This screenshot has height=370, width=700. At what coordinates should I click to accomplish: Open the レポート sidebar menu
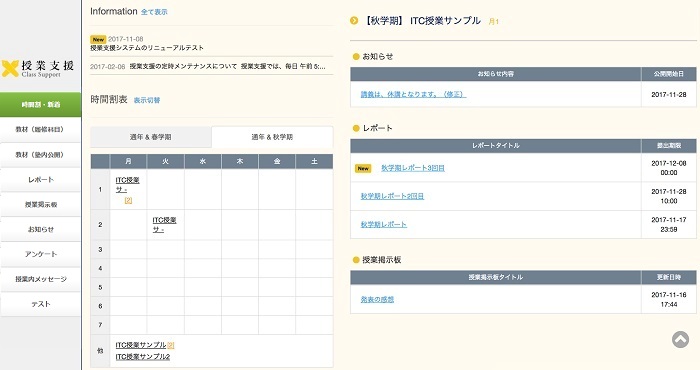point(41,179)
